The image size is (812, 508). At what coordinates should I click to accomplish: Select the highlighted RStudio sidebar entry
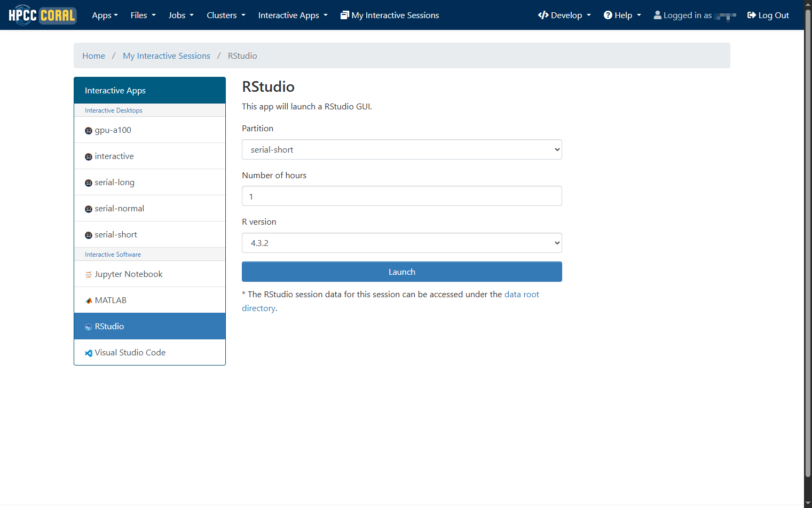pyautogui.click(x=149, y=326)
